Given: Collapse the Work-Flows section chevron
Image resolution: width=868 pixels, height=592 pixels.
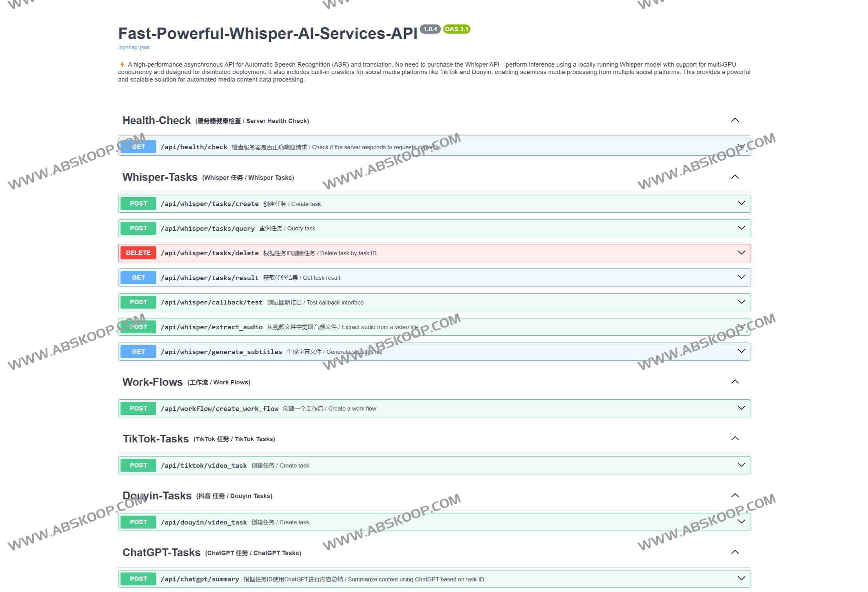Looking at the screenshot, I should (x=735, y=382).
